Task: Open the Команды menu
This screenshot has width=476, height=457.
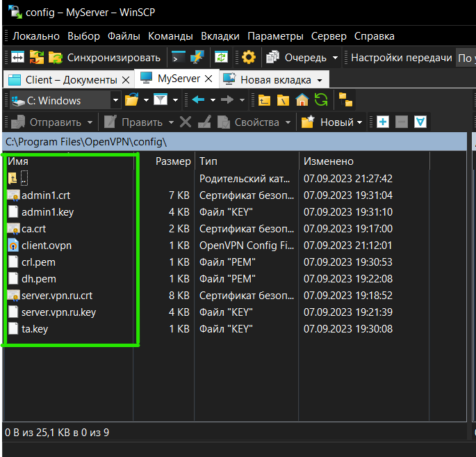Action: tap(170, 36)
